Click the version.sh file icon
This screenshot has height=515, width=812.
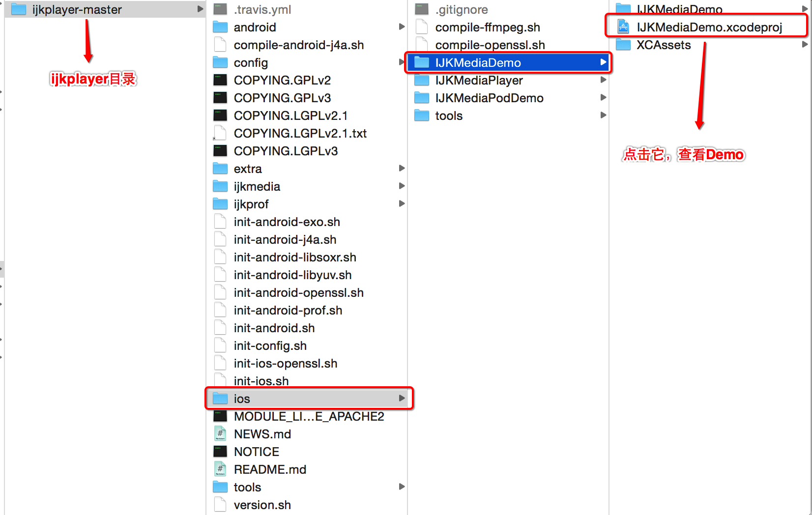(x=220, y=505)
